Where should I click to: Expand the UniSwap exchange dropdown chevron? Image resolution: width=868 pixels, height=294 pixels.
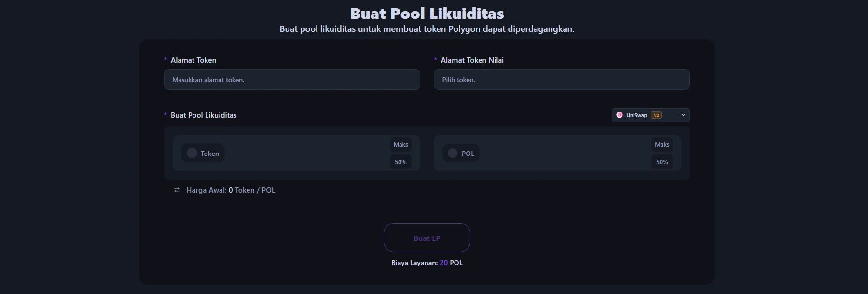click(683, 115)
